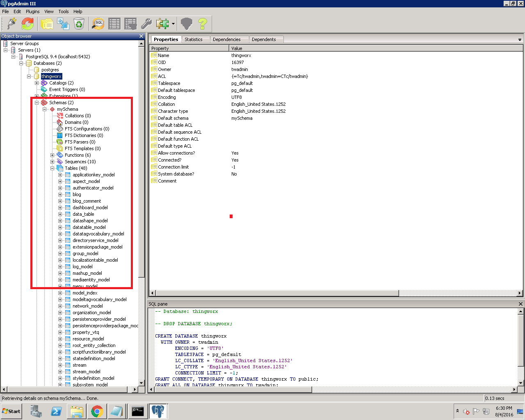Open the plugins dropdown arrow
The height and width of the screenshot is (420, 525).
[173, 24]
